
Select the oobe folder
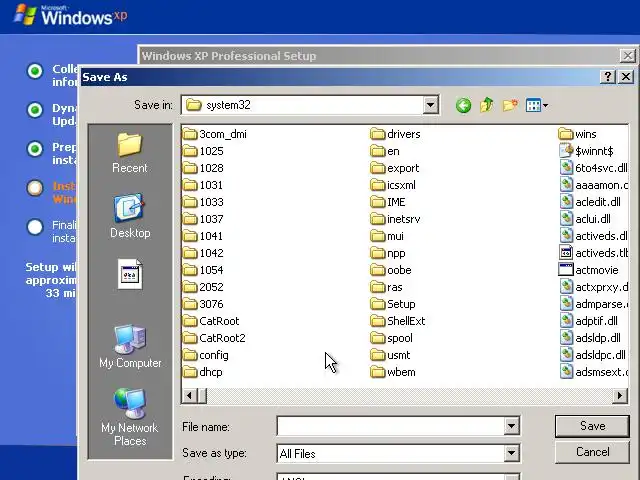pos(391,270)
